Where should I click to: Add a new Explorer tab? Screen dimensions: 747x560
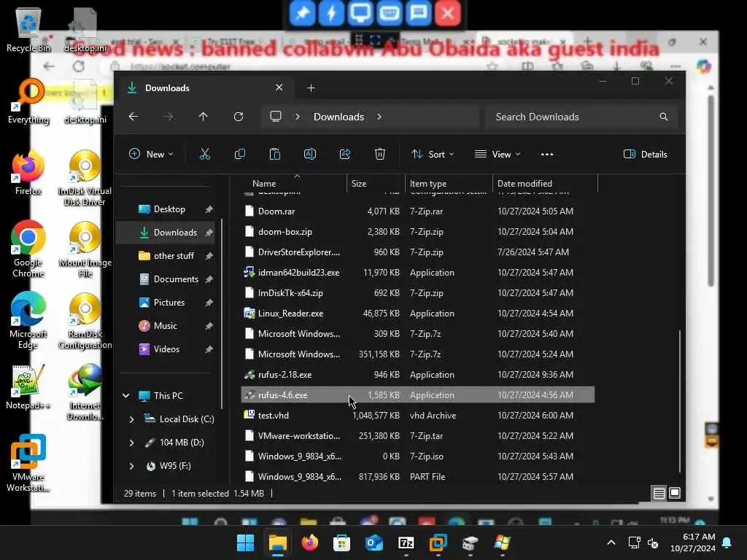pos(311,88)
